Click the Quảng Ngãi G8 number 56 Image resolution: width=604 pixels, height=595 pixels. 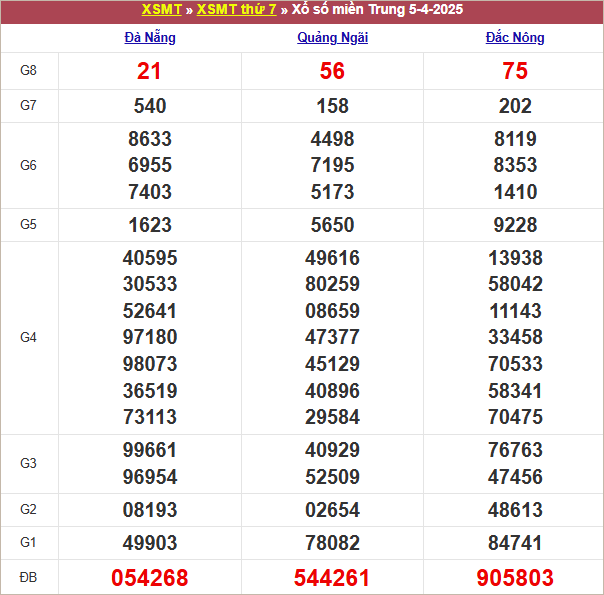332,71
